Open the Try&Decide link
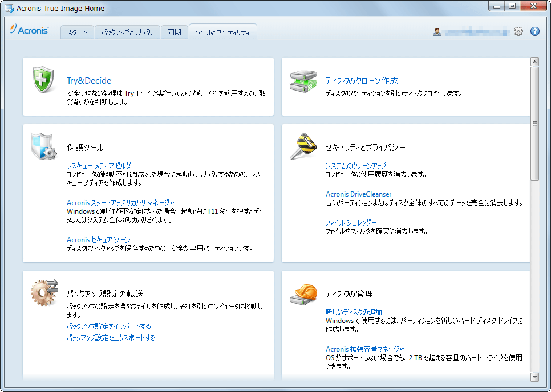This screenshot has height=392, width=551. pos(89,81)
